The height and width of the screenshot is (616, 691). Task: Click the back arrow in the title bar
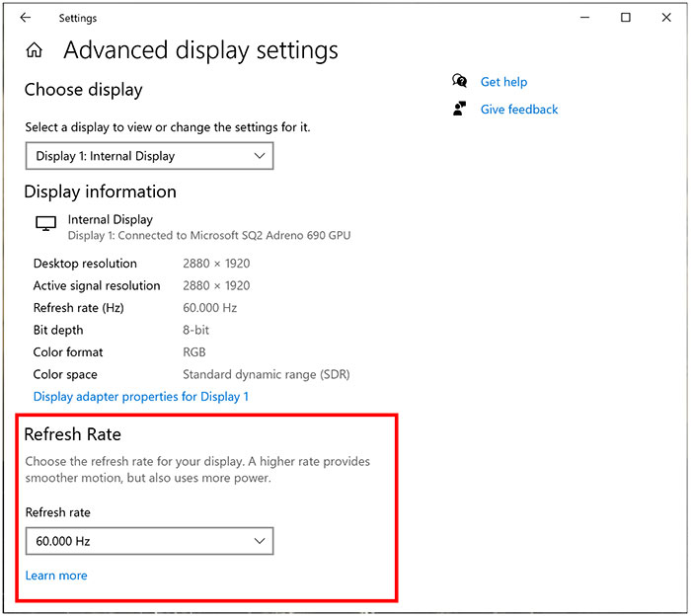[25, 18]
